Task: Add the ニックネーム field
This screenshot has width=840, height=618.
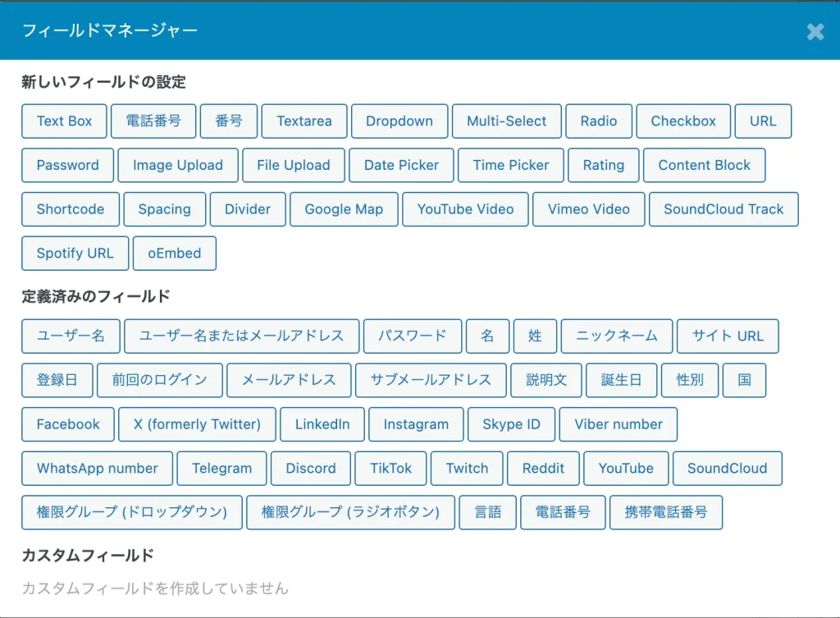Action: point(617,336)
